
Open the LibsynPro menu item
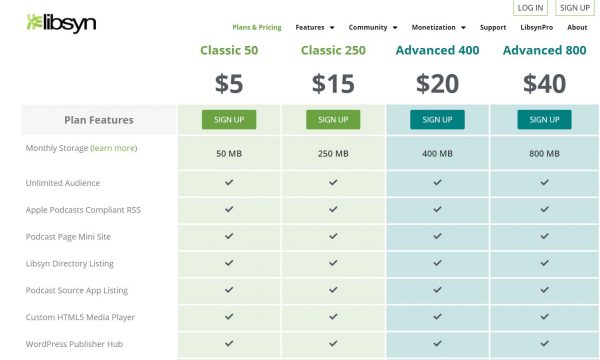(536, 28)
